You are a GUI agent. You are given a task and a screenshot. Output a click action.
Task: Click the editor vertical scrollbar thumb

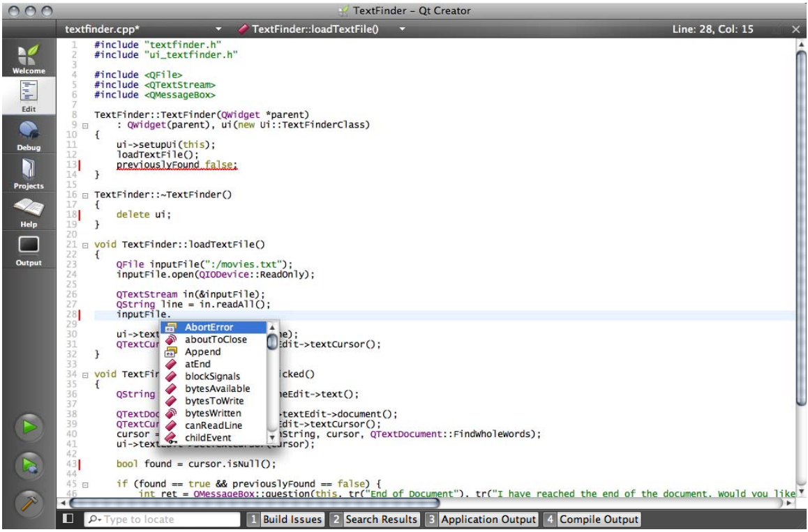point(801,227)
